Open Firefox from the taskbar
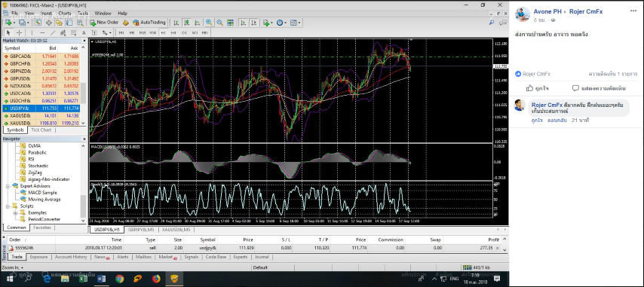The height and width of the screenshot is (287, 644). tap(156, 279)
